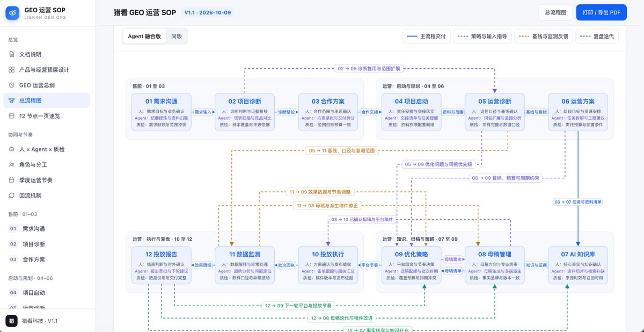Switch to the 简版 tab
The image size is (644, 332).
pos(177,36)
